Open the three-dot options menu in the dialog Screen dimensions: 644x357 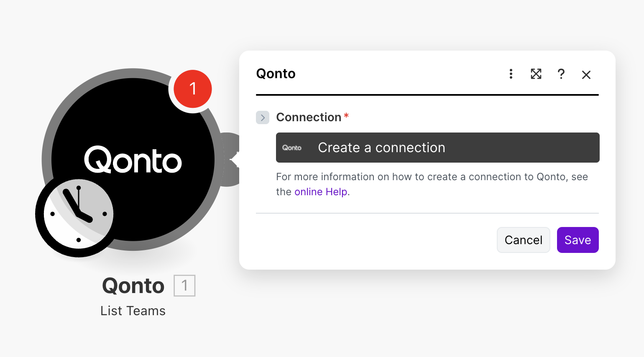[511, 74]
